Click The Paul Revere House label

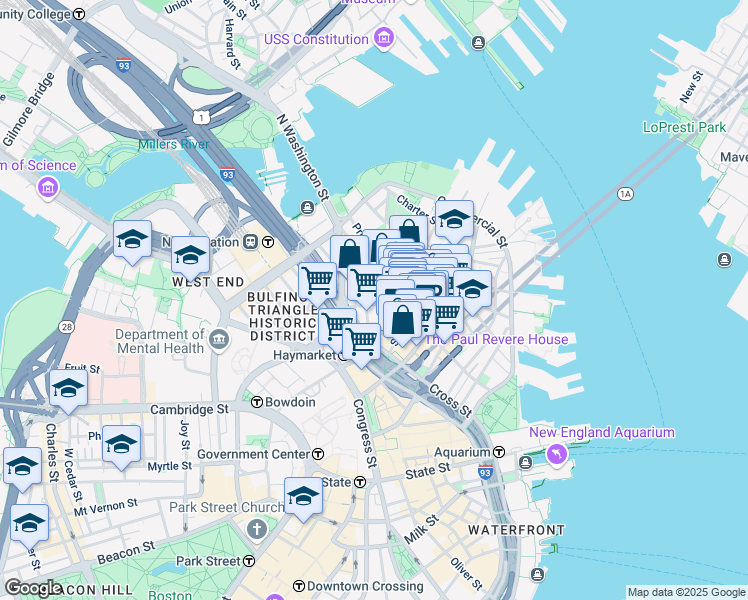tap(496, 340)
